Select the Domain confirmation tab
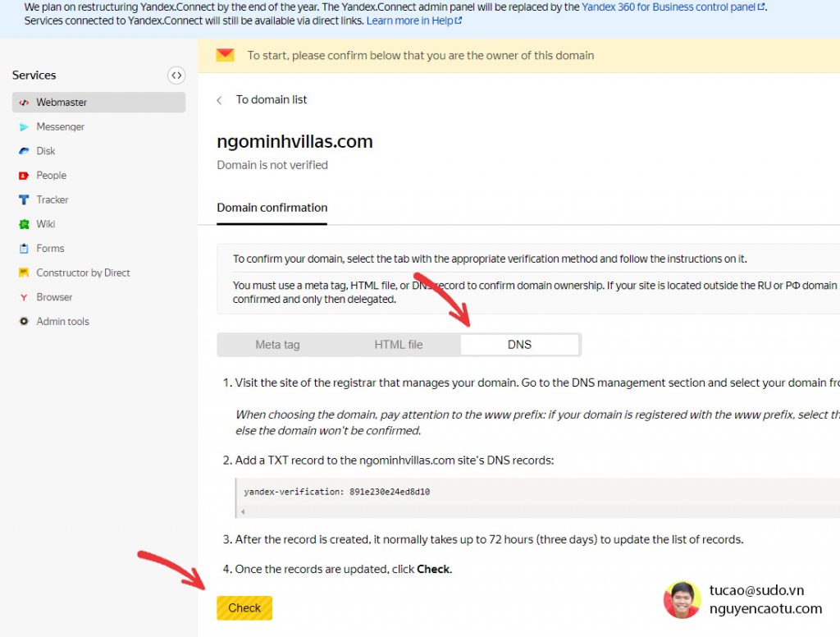840x637 pixels. tap(272, 208)
